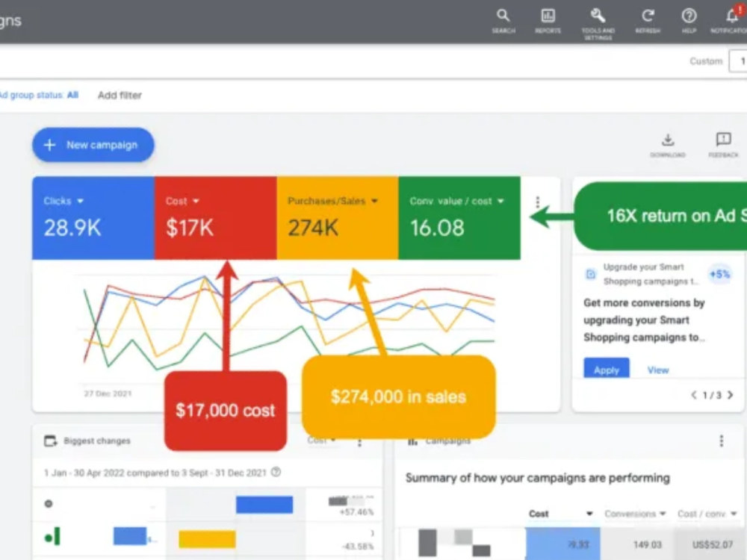747x560 pixels.
Task: Open the Biggest changes three-dot menu
Action: [360, 442]
